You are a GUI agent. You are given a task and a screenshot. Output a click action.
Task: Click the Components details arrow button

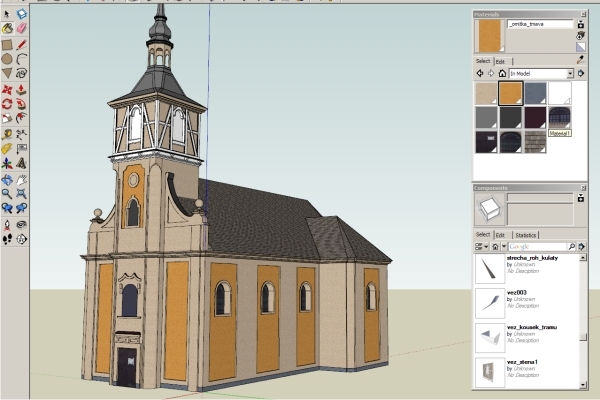tap(580, 246)
